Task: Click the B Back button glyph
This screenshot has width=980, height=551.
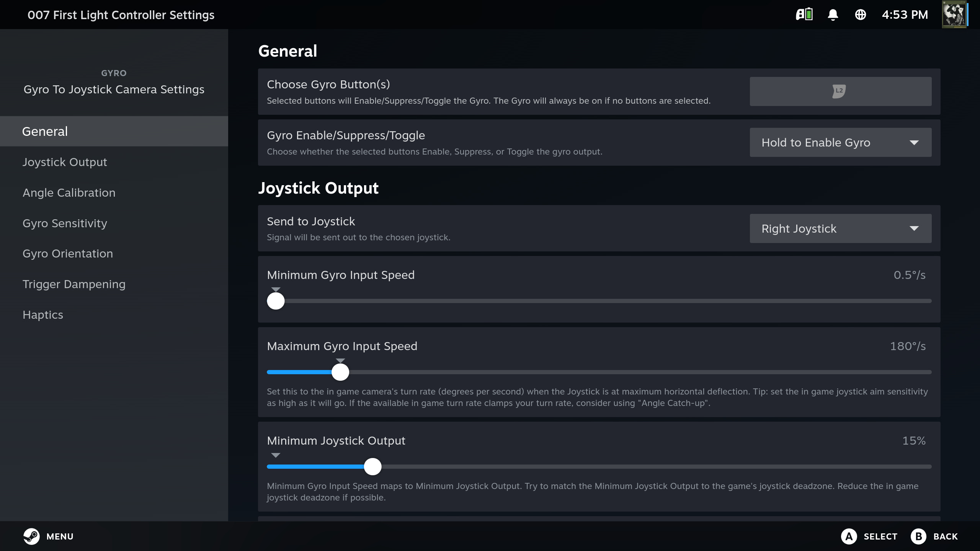Action: pos(918,536)
